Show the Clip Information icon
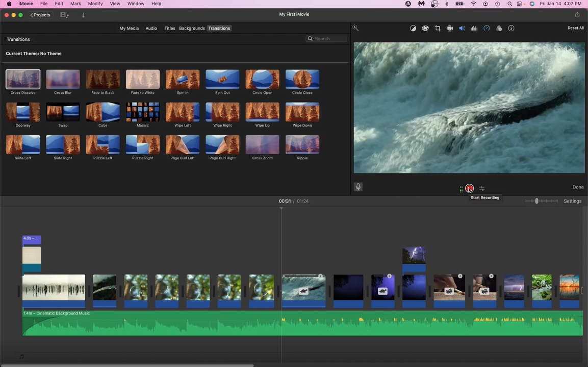 coord(511,28)
